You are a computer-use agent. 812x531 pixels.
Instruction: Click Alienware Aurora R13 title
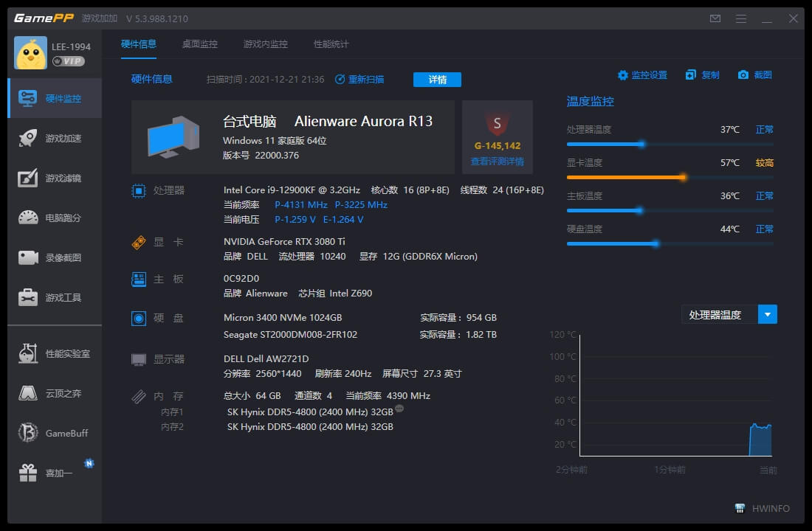tap(363, 121)
